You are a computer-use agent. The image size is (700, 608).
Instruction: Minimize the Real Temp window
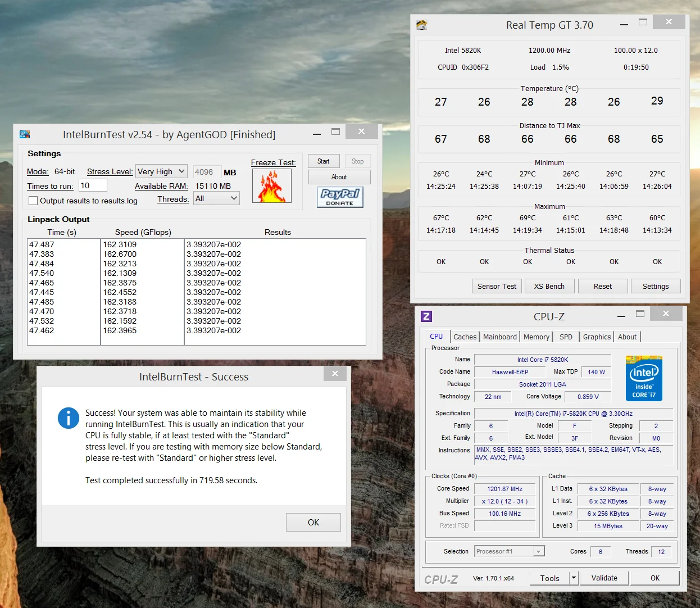[x=624, y=24]
